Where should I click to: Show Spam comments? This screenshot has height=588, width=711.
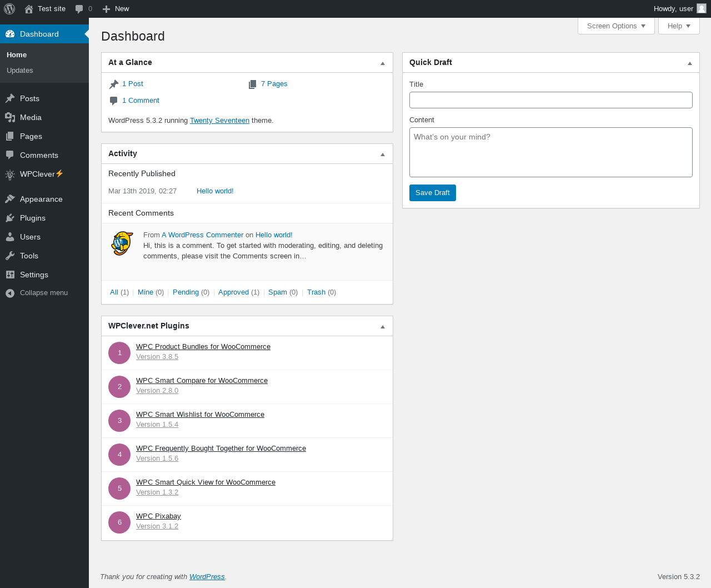click(x=278, y=292)
